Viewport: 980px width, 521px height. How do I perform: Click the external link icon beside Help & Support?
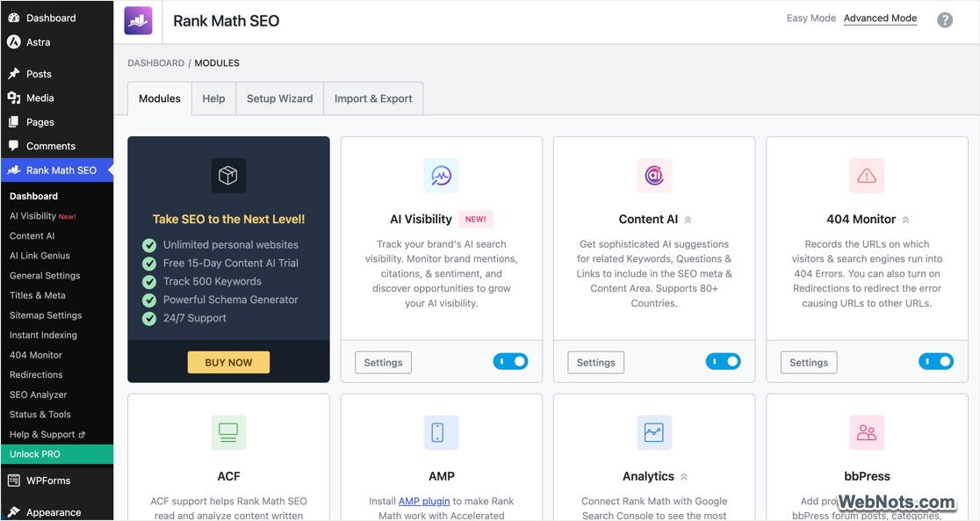(x=83, y=435)
